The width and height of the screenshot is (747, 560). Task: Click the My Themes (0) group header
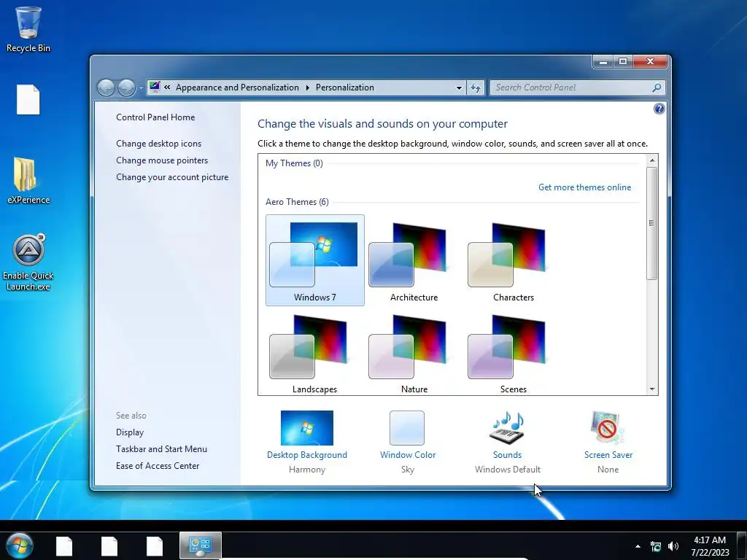[294, 163]
